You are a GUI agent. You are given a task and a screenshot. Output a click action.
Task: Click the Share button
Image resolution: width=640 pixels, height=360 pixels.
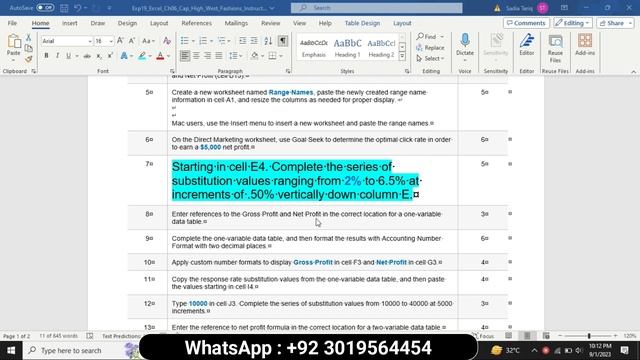(x=615, y=23)
